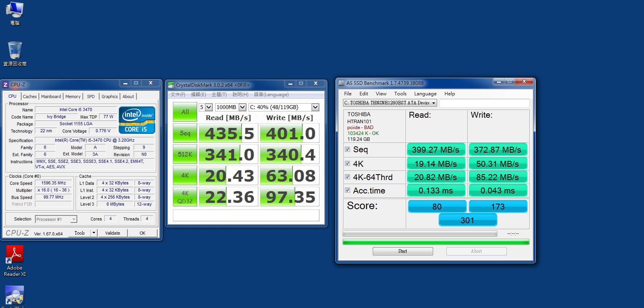Switch to the SPD tab in CPU-Z

(x=91, y=97)
